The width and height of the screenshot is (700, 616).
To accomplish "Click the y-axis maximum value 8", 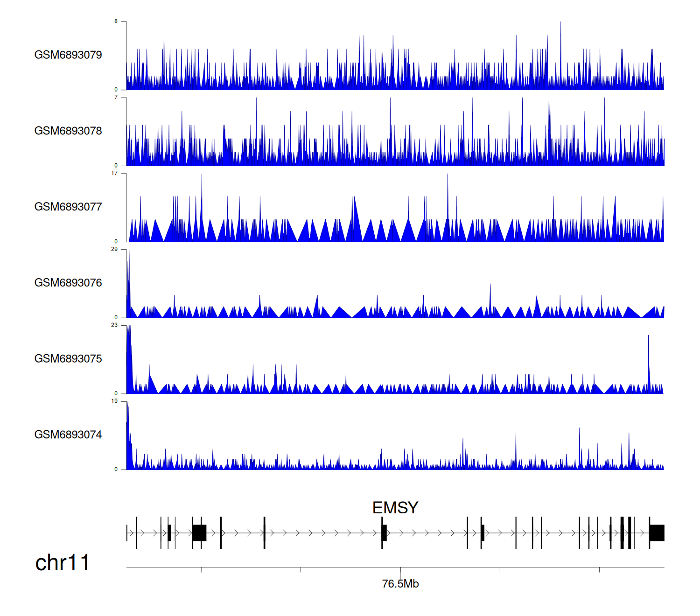I will tap(116, 21).
